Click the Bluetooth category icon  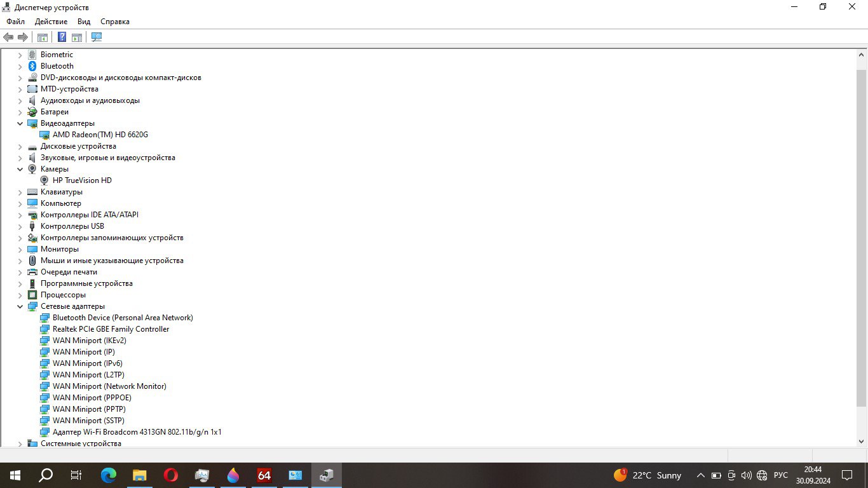[x=32, y=66]
